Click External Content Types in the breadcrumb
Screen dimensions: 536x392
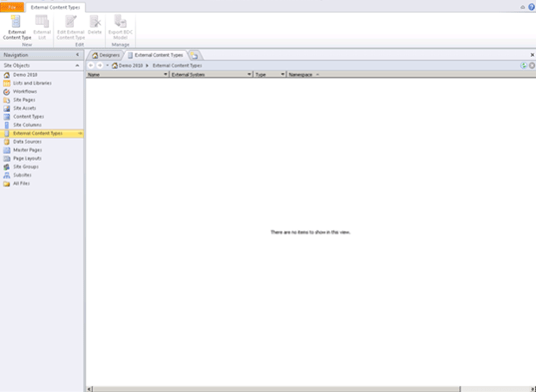pyautogui.click(x=177, y=65)
